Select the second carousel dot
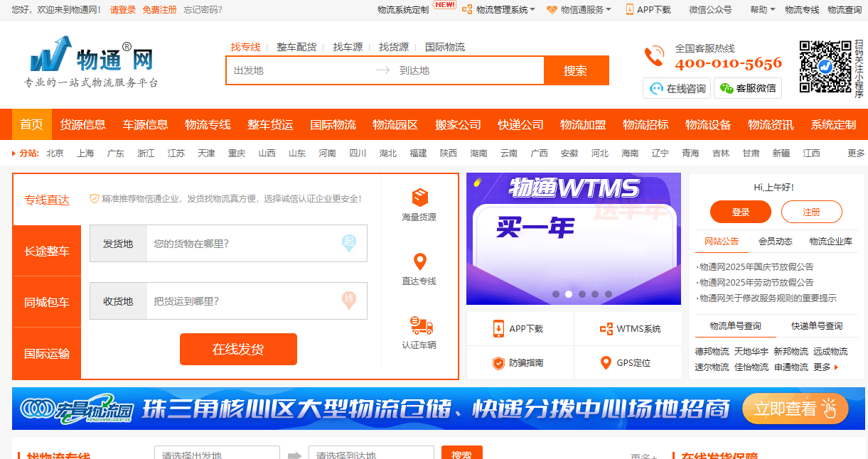The height and width of the screenshot is (459, 868). coord(569,293)
